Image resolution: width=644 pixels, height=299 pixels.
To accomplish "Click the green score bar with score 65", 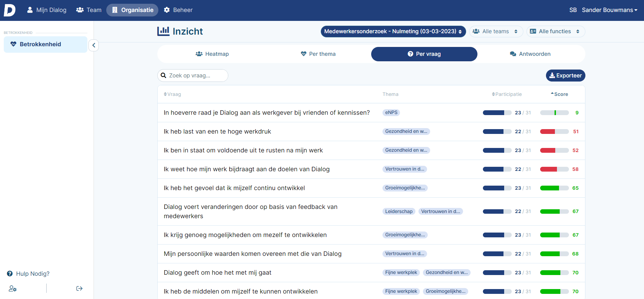I will click(x=554, y=188).
